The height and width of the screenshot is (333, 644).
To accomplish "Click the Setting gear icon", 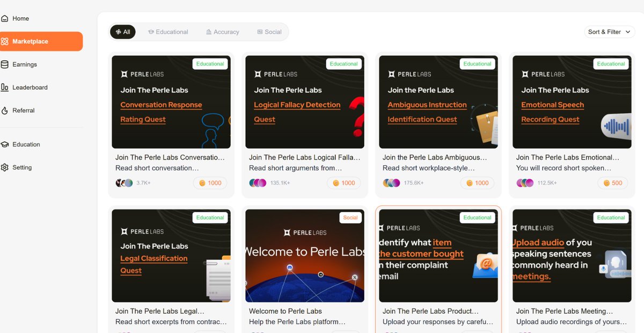I will coord(4,168).
